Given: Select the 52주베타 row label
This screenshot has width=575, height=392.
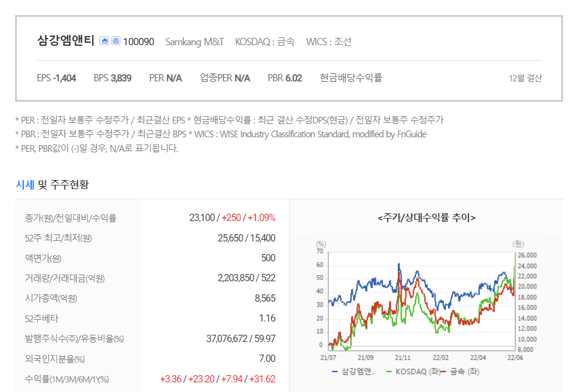Looking at the screenshot, I should coord(42,319).
